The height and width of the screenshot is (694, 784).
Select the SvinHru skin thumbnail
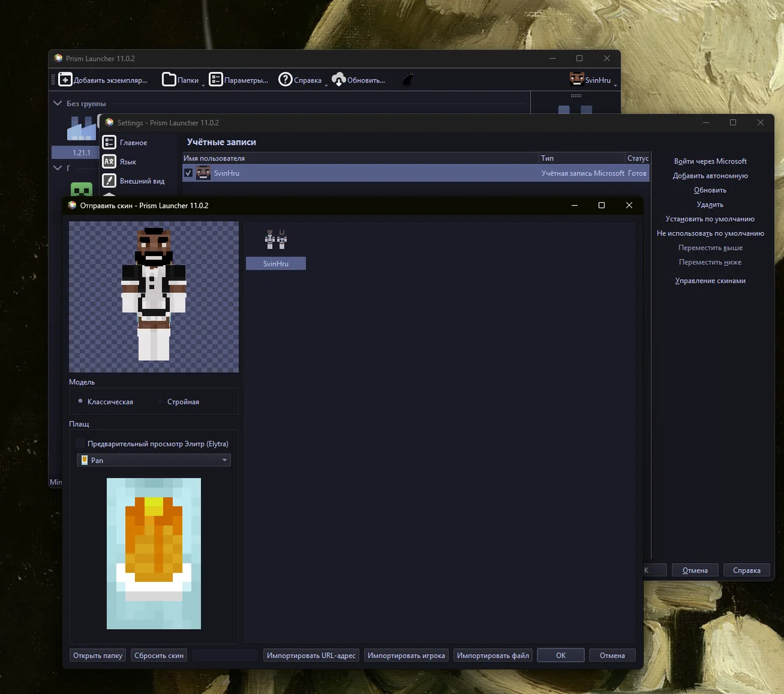pyautogui.click(x=276, y=240)
